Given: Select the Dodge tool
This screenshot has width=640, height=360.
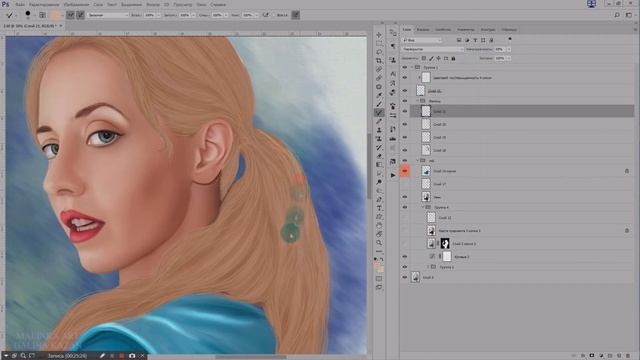Looking at the screenshot, I should pyautogui.click(x=379, y=182).
